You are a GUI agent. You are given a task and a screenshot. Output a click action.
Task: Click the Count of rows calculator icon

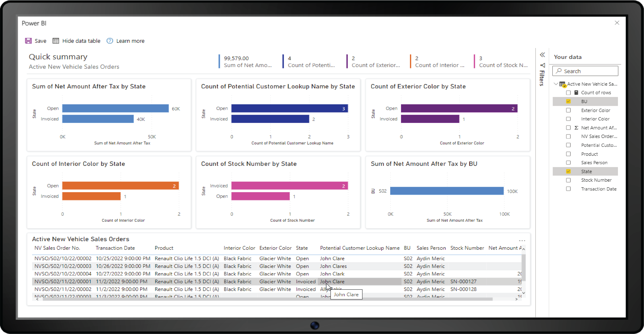pyautogui.click(x=576, y=93)
